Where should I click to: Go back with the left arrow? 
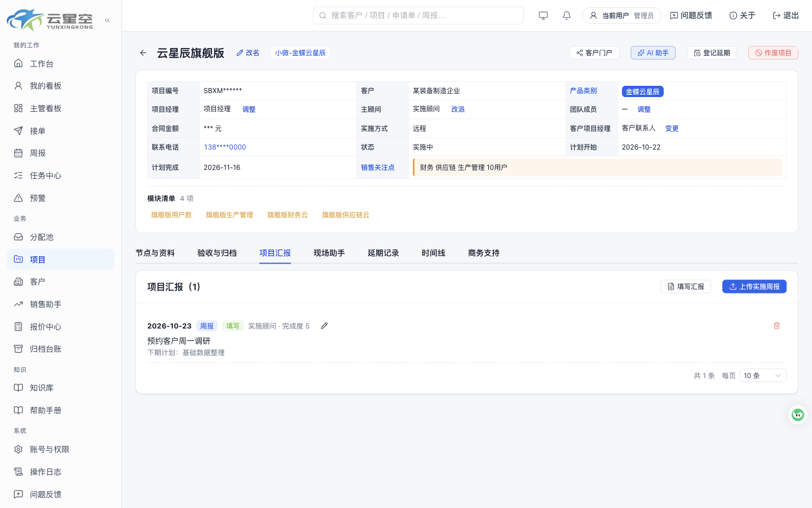(143, 53)
